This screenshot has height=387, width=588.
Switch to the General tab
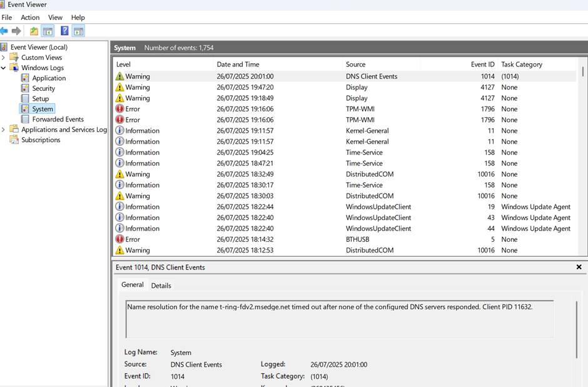[x=133, y=284]
